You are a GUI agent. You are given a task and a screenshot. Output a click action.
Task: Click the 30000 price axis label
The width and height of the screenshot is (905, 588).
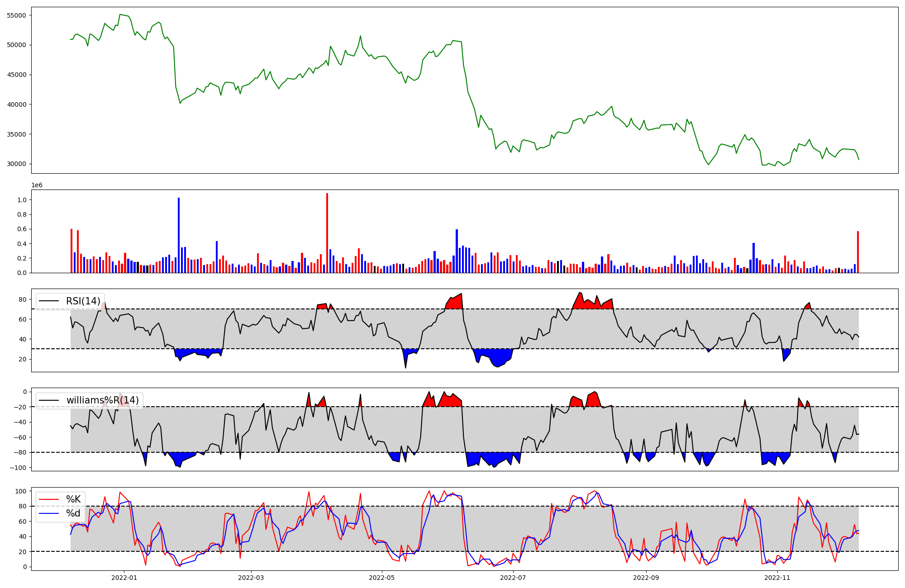tap(17, 164)
